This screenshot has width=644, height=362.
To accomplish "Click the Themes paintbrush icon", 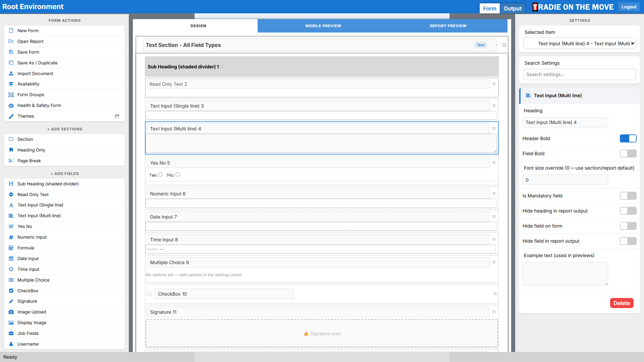I will pyautogui.click(x=11, y=116).
